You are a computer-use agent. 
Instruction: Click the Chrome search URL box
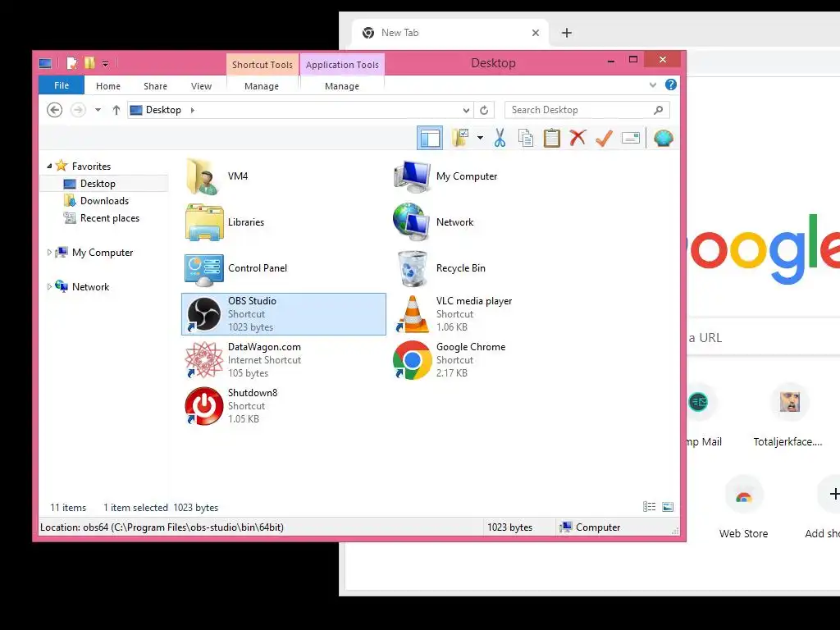pos(764,337)
